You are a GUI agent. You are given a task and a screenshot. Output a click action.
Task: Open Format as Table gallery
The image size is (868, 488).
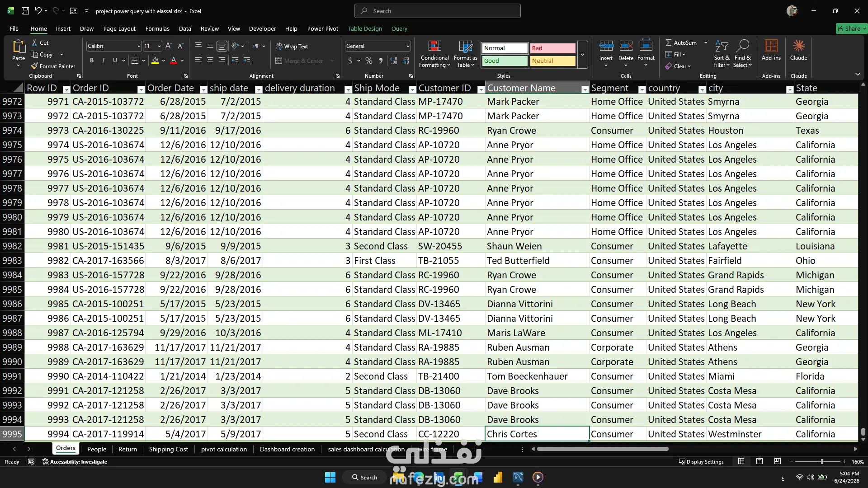coord(465,54)
